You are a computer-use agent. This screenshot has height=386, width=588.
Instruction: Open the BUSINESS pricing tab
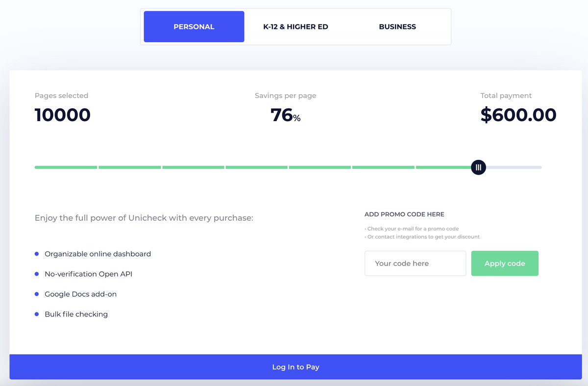point(397,26)
